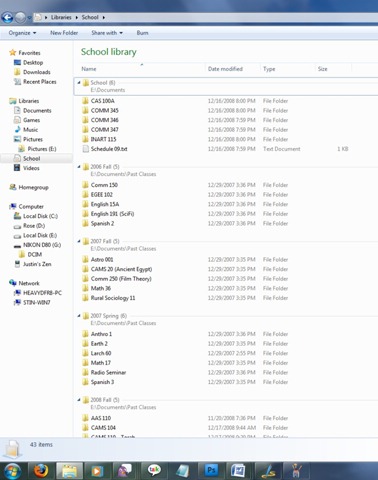Sort by the Name column header
The image size is (378, 480).
coord(142,69)
